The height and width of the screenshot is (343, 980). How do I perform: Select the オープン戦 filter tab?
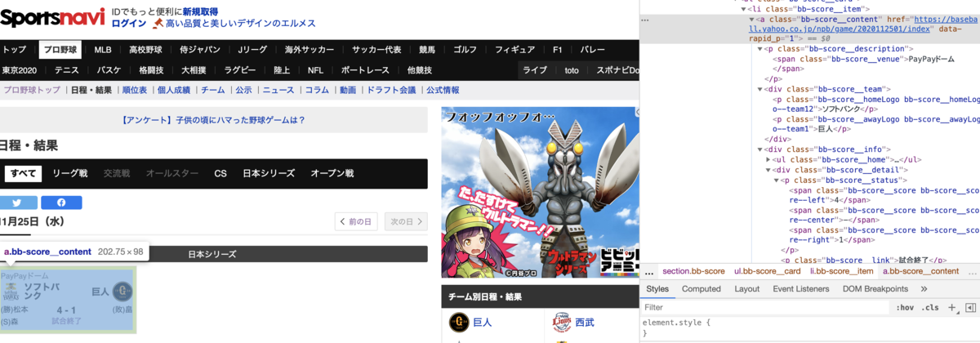coord(332,173)
